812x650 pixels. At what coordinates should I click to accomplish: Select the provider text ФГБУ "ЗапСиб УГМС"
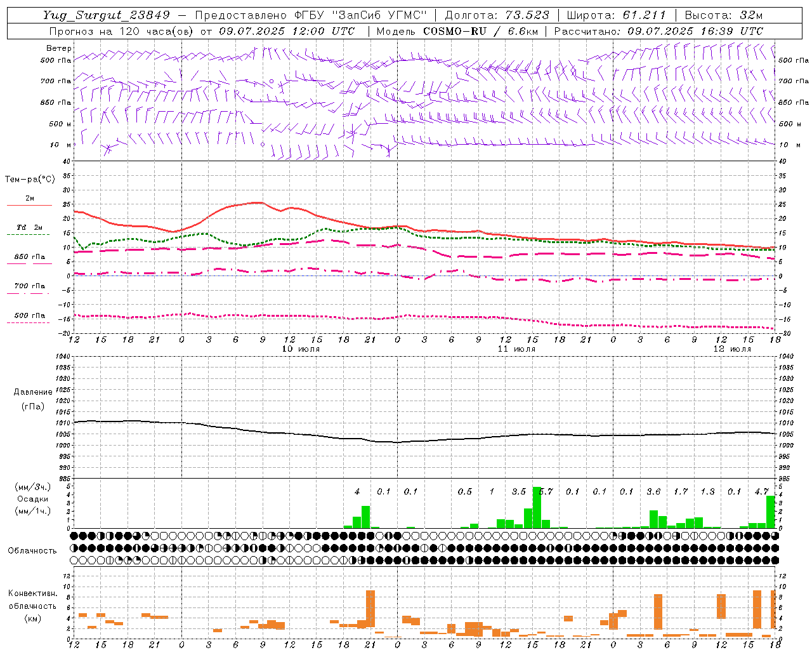[x=361, y=15]
